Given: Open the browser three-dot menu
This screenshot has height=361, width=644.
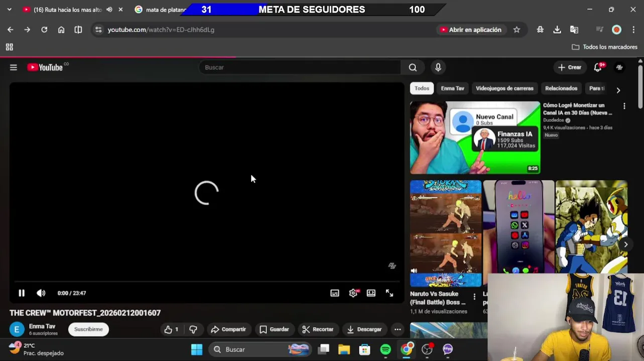Looking at the screenshot, I should pyautogui.click(x=633, y=30).
